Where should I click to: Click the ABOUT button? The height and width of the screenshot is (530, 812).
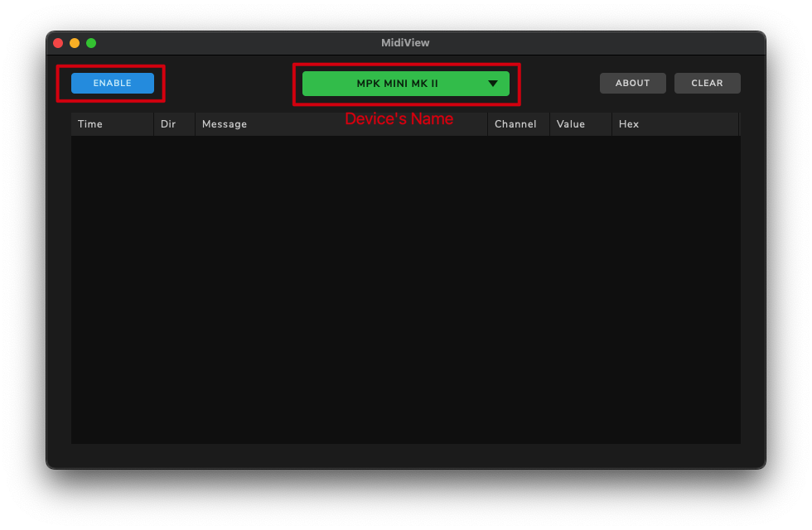pyautogui.click(x=632, y=83)
